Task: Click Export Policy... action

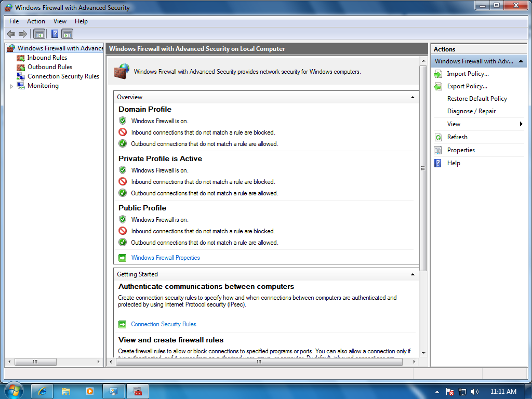Action: click(x=467, y=87)
